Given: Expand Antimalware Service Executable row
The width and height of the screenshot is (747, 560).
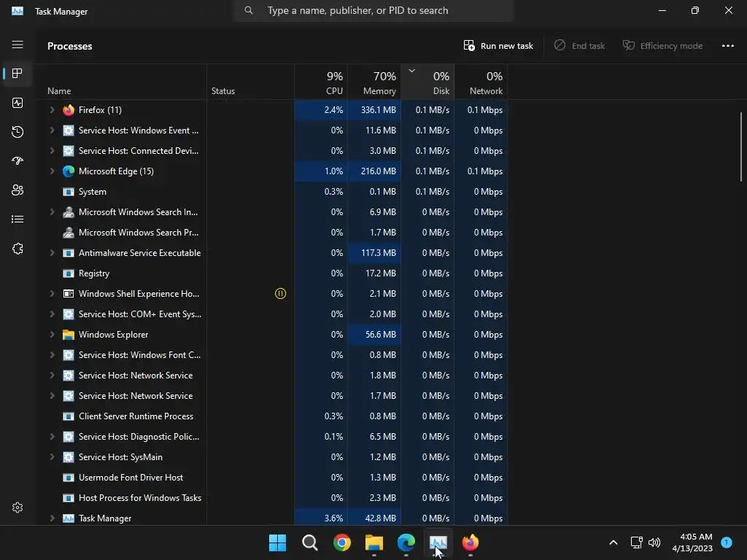Looking at the screenshot, I should click(x=52, y=253).
